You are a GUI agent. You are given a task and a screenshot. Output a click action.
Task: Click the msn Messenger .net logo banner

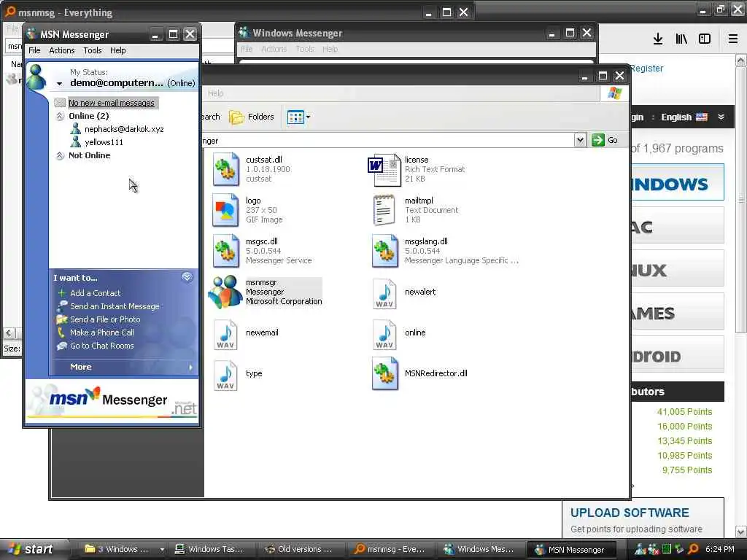point(112,400)
